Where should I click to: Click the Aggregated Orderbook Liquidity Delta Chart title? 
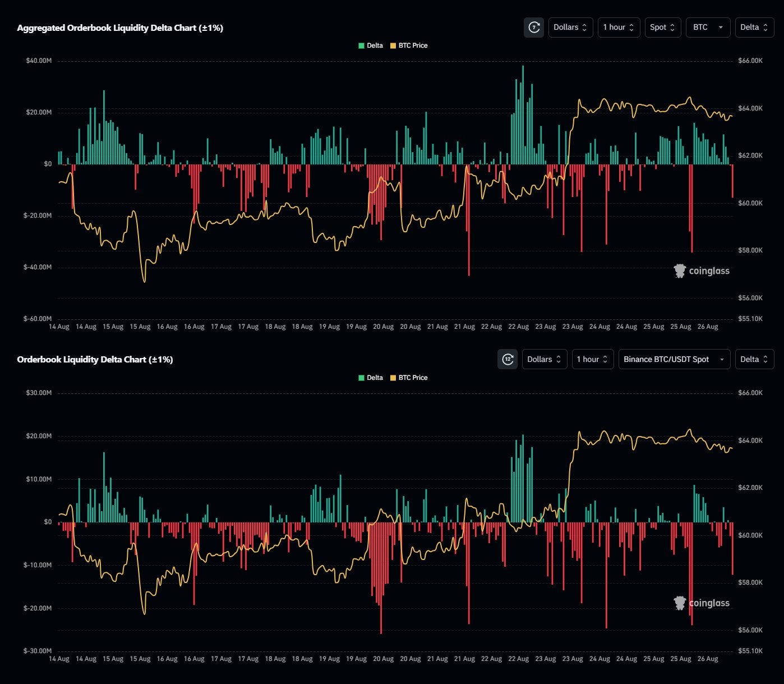click(x=120, y=27)
